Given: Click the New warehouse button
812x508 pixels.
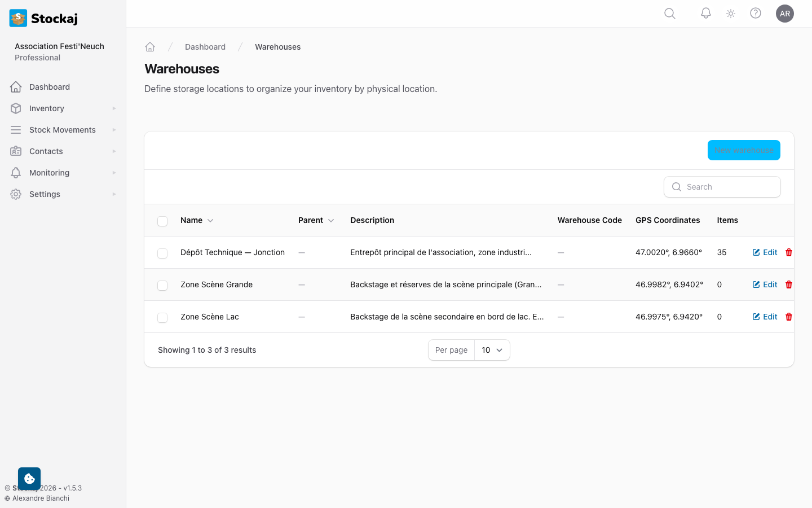Looking at the screenshot, I should (x=744, y=150).
